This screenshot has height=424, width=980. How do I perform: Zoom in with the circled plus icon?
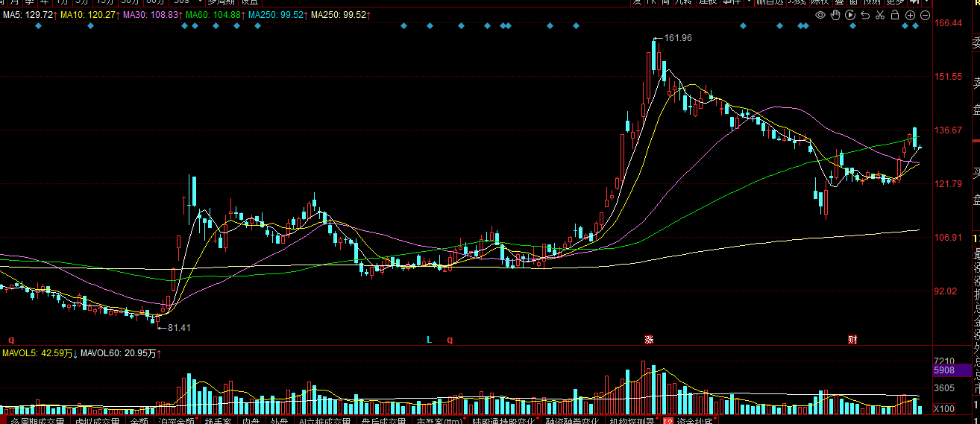point(911,15)
